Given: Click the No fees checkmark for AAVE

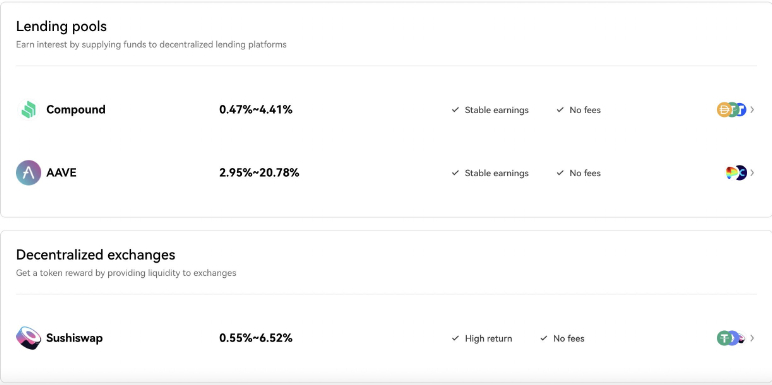Looking at the screenshot, I should (560, 173).
